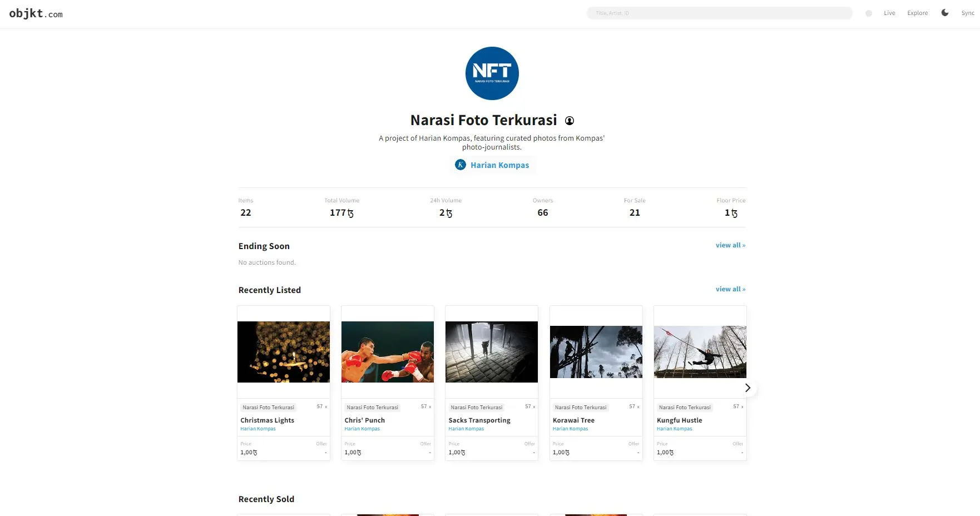The width and height of the screenshot is (980, 516).
Task: Click the For Sale count 21
Action: click(635, 213)
